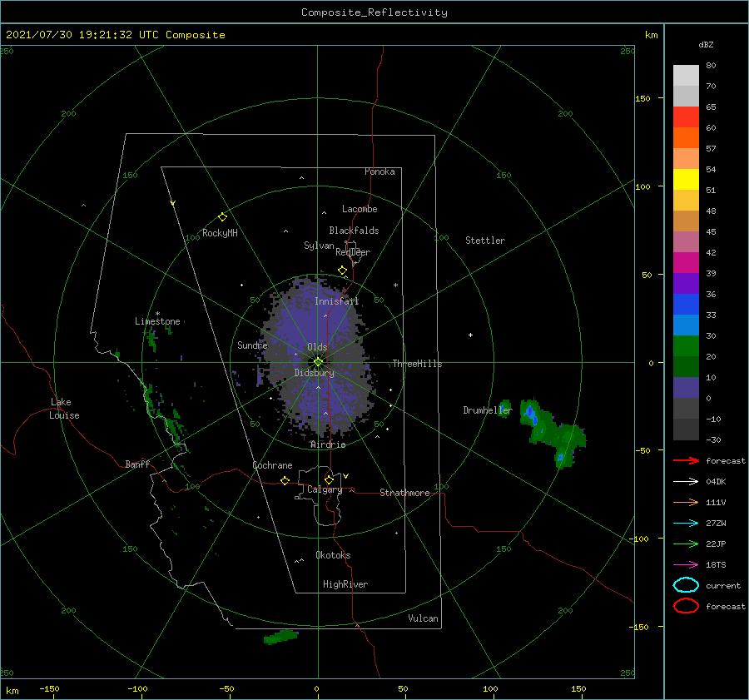Viewport: 749px width, 700px height.
Task: Click the cyan 27ZW arrow legend entry
Action: tap(686, 524)
